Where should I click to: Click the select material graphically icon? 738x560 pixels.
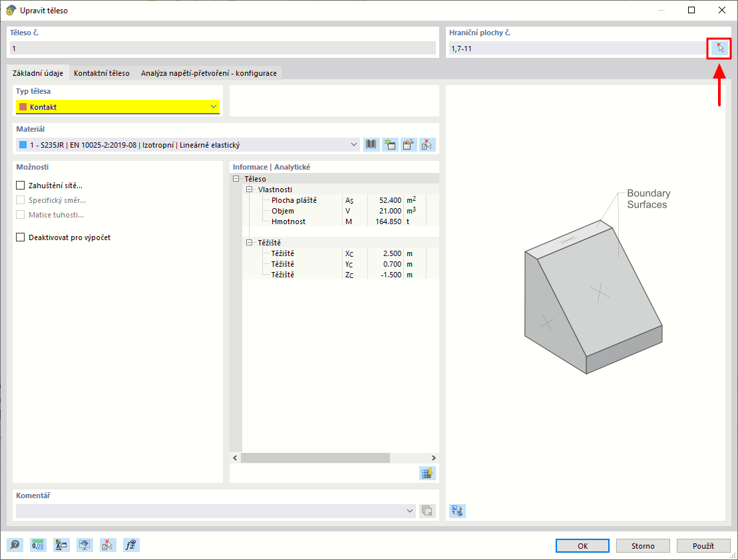click(427, 144)
